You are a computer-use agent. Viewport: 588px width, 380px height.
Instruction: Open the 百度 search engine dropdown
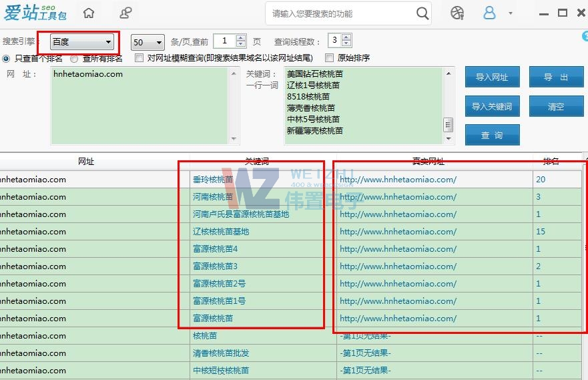pos(82,42)
